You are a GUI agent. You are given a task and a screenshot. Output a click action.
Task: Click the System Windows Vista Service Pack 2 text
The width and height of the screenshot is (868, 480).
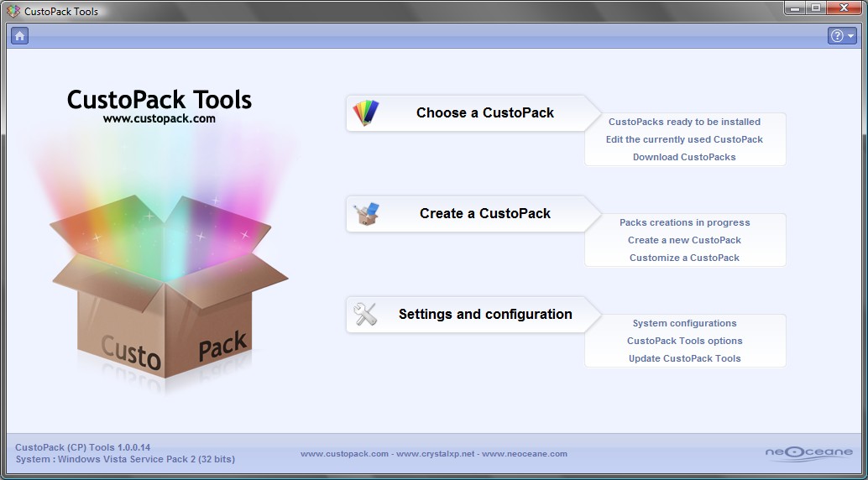coord(125,460)
